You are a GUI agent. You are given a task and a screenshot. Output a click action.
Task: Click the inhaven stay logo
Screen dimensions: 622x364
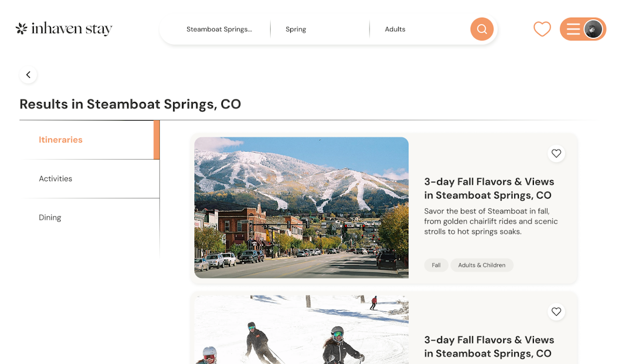[x=64, y=28]
